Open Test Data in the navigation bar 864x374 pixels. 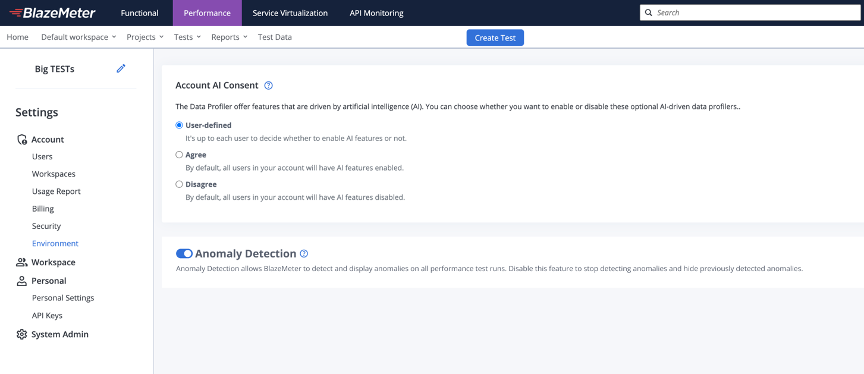click(x=275, y=37)
